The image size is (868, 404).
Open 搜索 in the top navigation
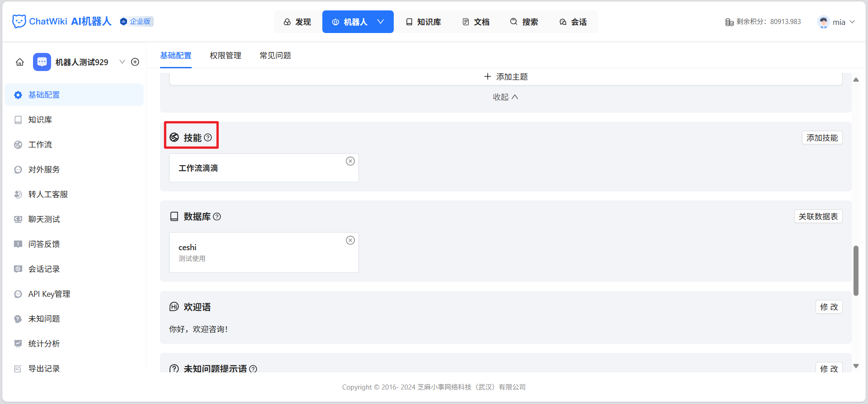[524, 22]
